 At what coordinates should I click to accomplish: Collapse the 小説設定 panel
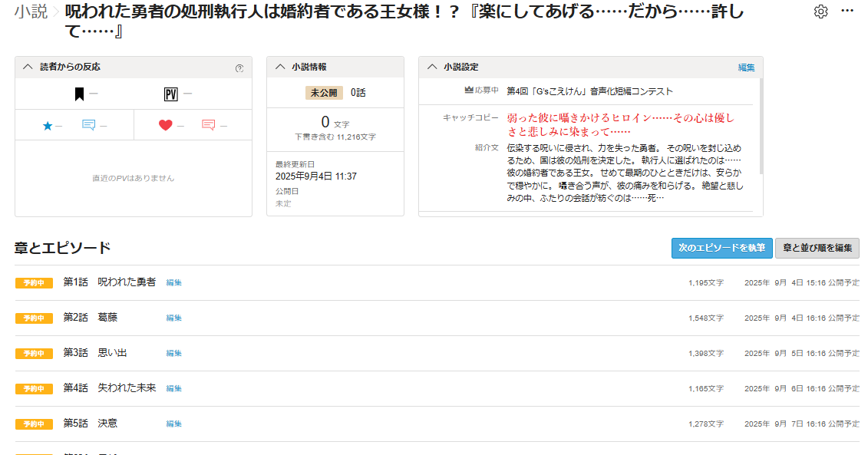pyautogui.click(x=431, y=67)
